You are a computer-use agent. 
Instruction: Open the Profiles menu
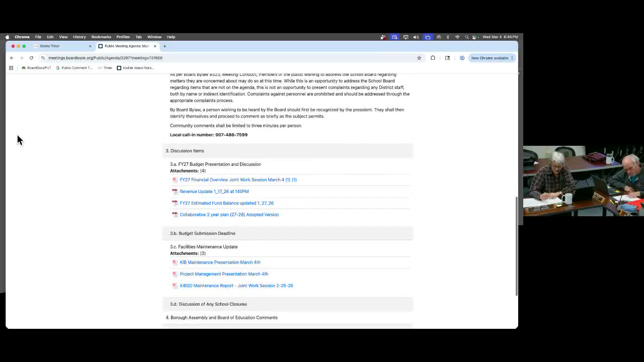click(x=123, y=37)
